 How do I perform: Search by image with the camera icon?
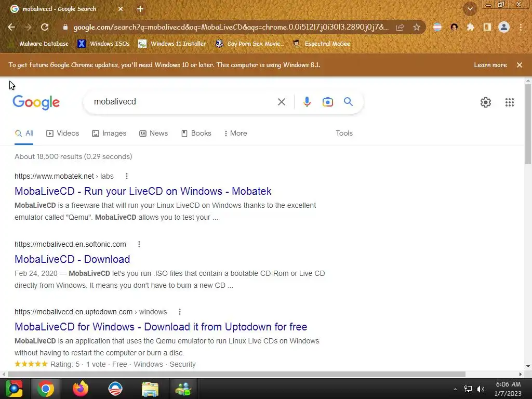coord(328,102)
